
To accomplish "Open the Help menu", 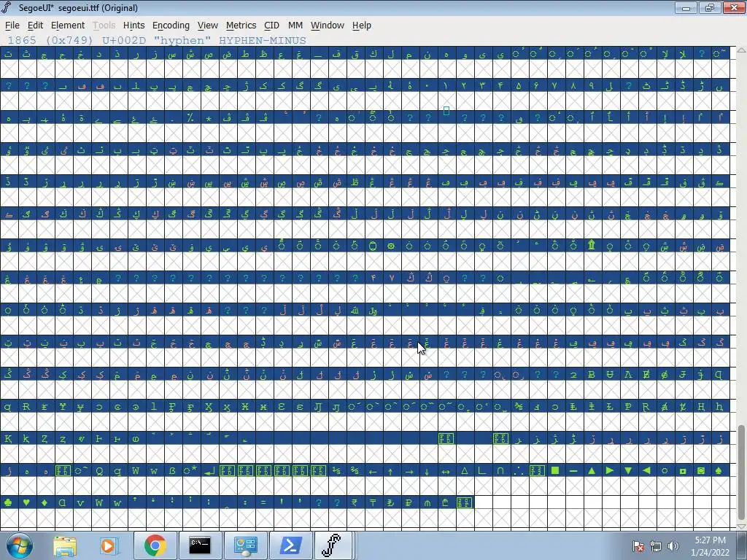I will pos(362,26).
